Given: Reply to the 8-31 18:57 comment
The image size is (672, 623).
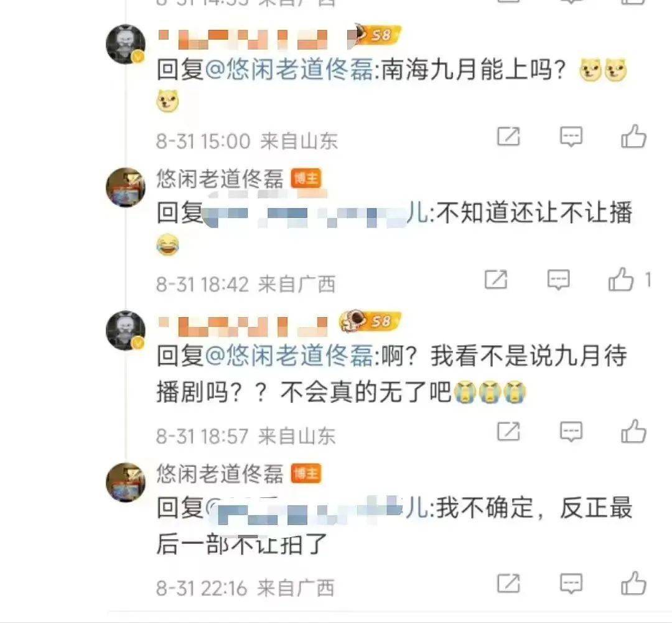Looking at the screenshot, I should tap(571, 431).
